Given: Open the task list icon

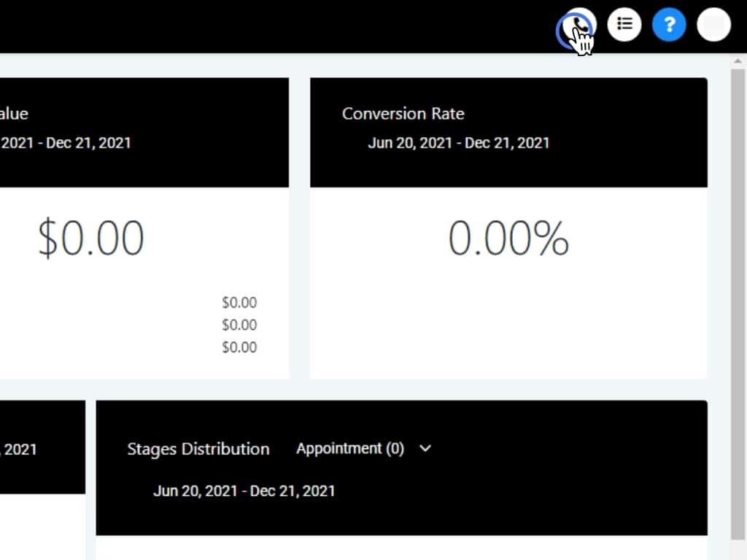Looking at the screenshot, I should click(624, 25).
